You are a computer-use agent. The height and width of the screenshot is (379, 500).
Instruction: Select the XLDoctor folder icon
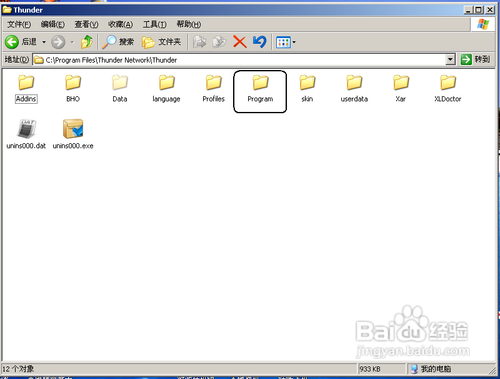point(448,82)
